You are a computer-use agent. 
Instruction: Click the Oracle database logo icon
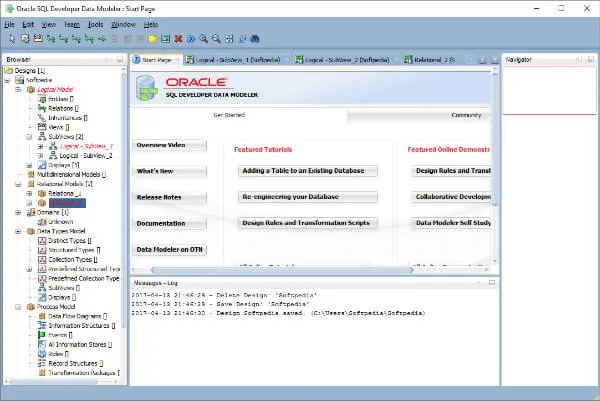coord(147,88)
